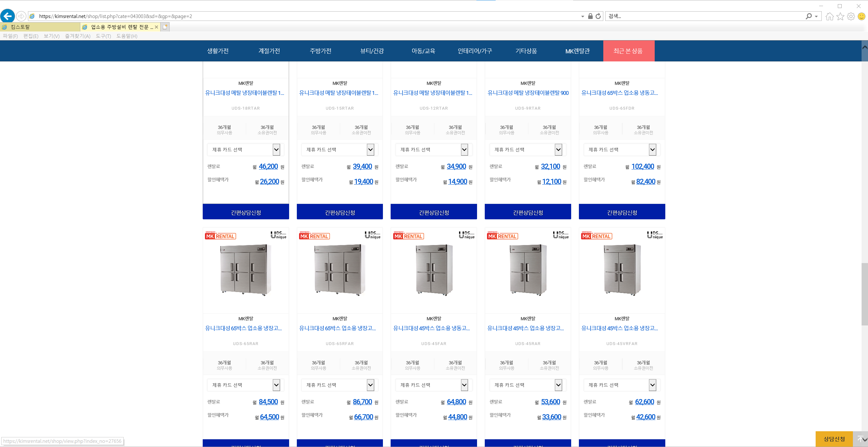Open the 보기(V) menu

coord(51,36)
